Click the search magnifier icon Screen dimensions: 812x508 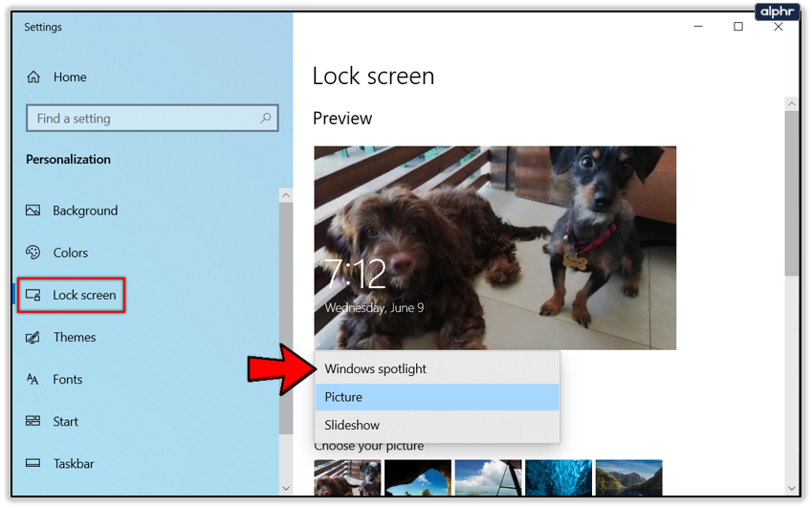(266, 118)
